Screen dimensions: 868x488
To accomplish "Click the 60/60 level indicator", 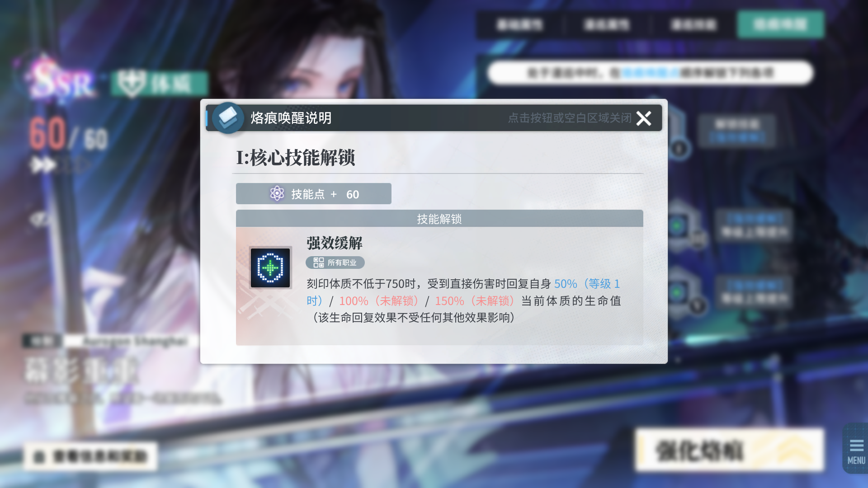I will (x=69, y=135).
